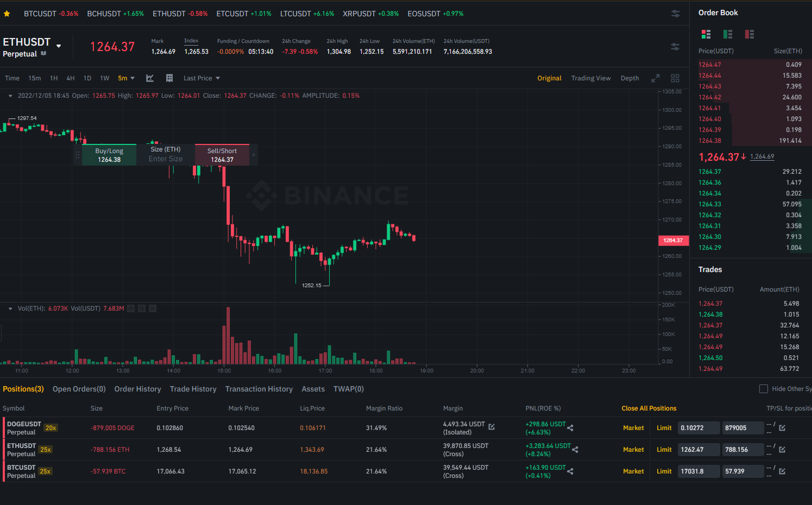
Task: Click Buy/Long at 1264.38
Action: pos(109,155)
